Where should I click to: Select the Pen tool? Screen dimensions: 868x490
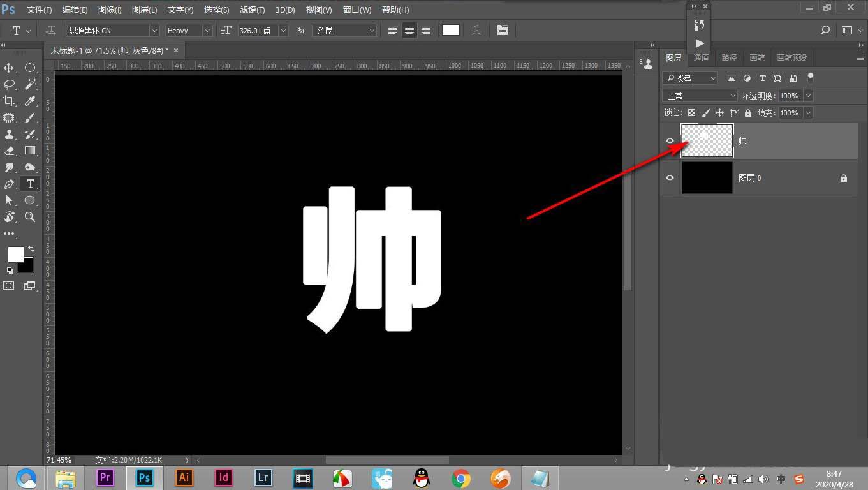(9, 184)
